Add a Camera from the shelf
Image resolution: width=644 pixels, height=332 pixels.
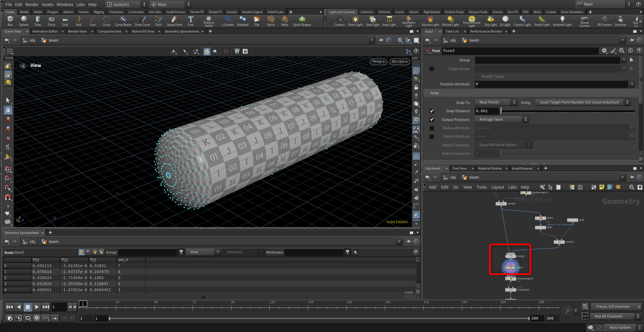click(x=339, y=21)
